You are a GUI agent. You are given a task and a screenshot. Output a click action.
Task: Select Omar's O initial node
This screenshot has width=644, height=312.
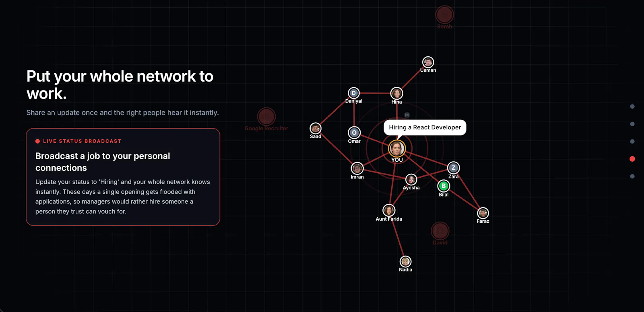[x=354, y=133]
